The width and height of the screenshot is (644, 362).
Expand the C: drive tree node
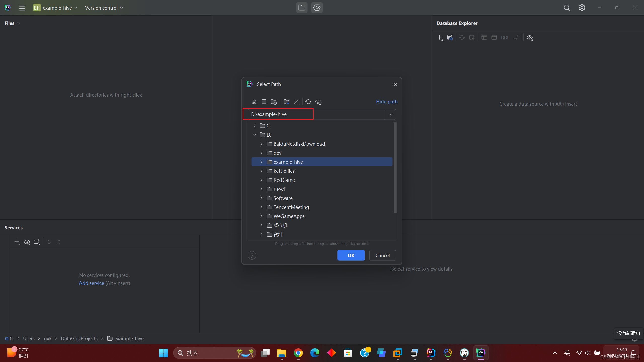[254, 126]
